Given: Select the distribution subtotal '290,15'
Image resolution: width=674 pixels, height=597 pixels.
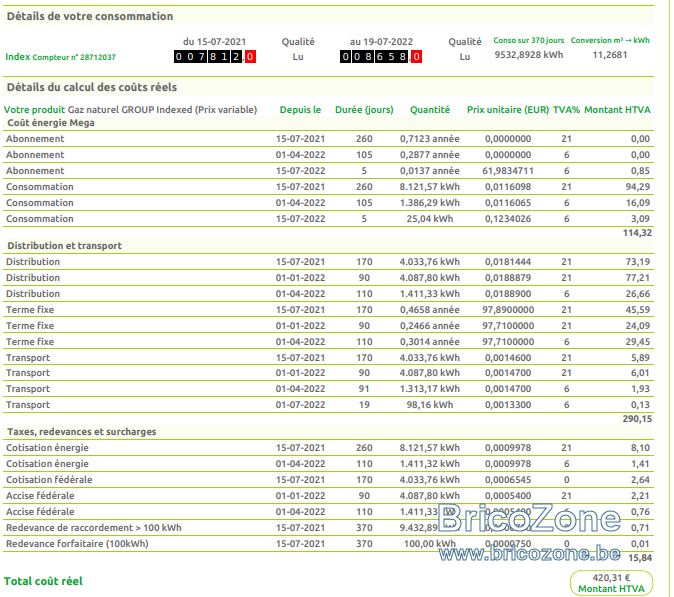Looking at the screenshot, I should [637, 419].
